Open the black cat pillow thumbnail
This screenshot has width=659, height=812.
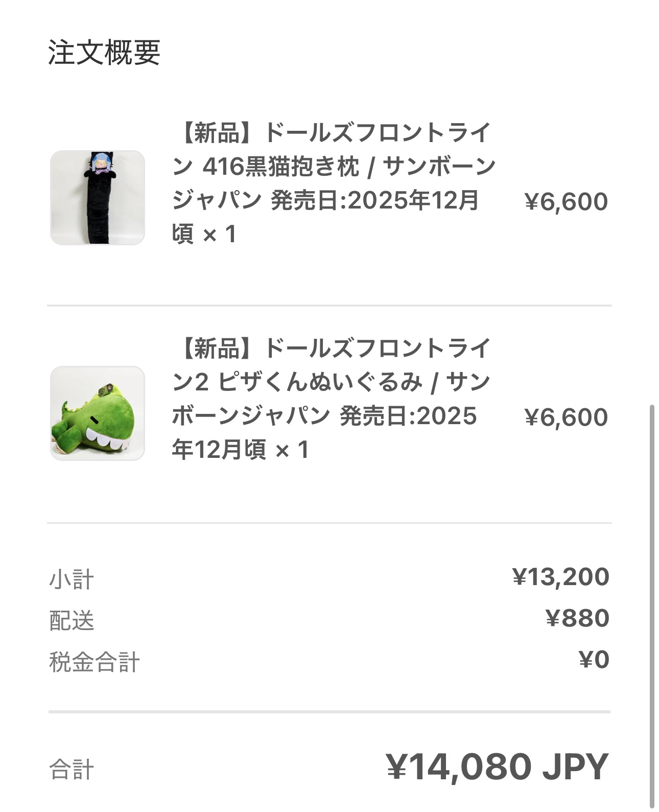98,198
